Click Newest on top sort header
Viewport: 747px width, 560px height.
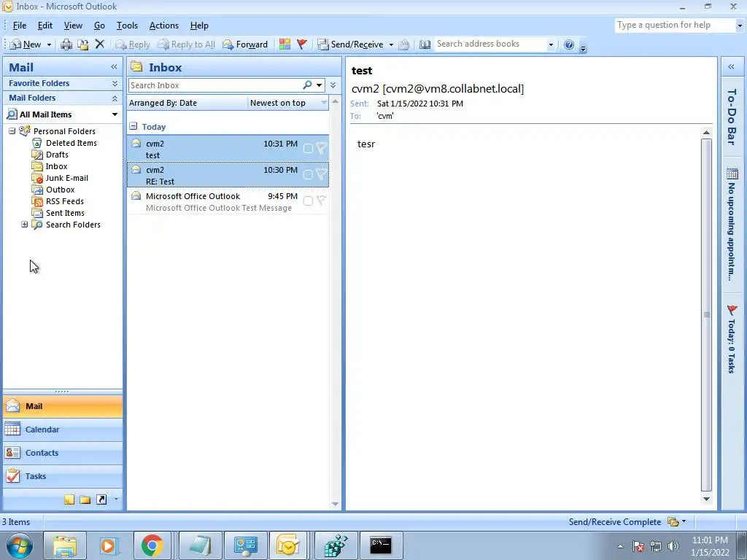tap(288, 103)
